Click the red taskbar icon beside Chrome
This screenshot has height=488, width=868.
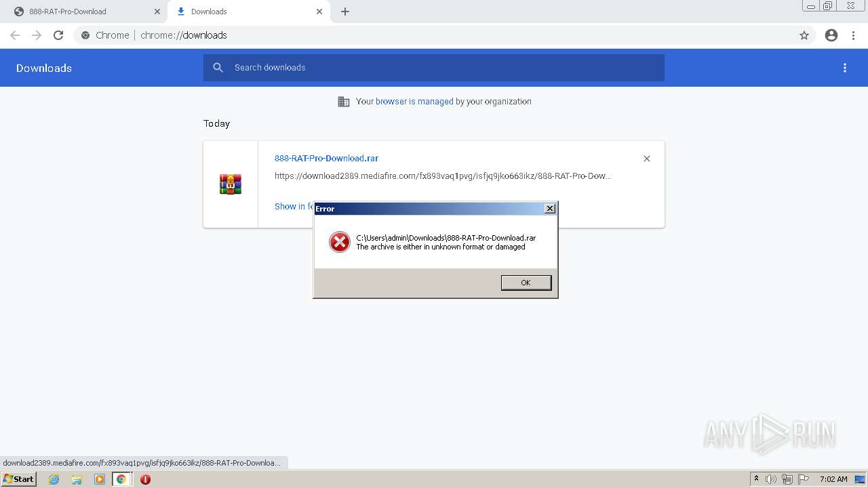(x=145, y=479)
